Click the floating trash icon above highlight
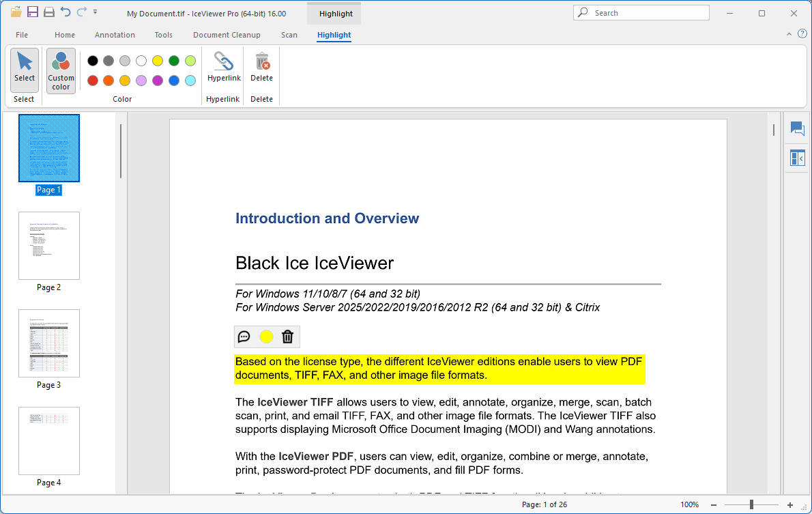812x514 pixels. point(287,337)
